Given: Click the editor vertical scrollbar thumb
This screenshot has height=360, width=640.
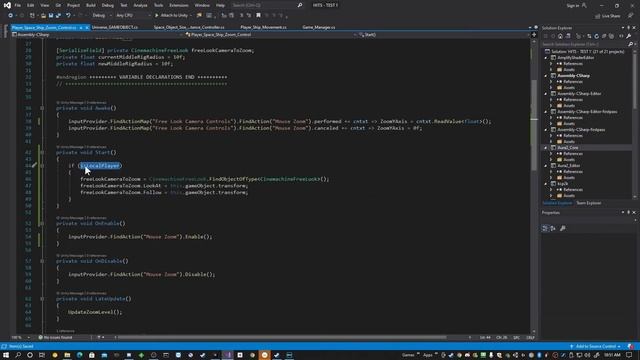Looking at the screenshot, I should tap(534, 125).
